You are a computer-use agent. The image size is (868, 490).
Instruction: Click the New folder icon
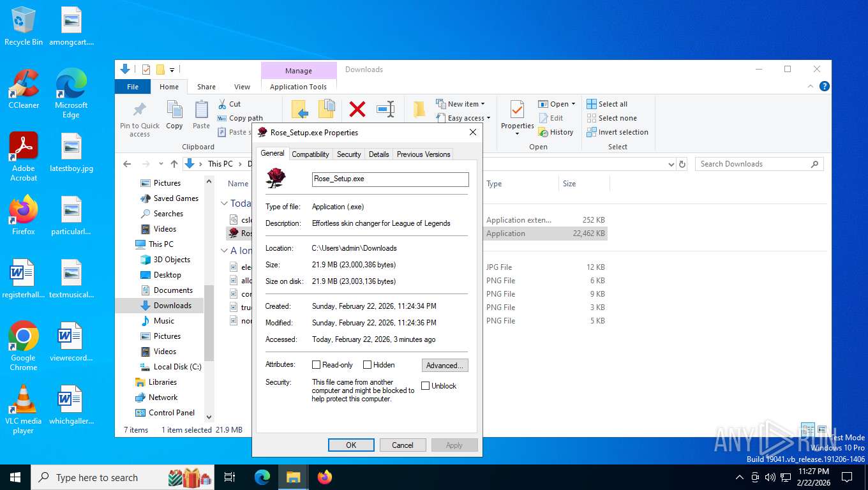coord(419,109)
